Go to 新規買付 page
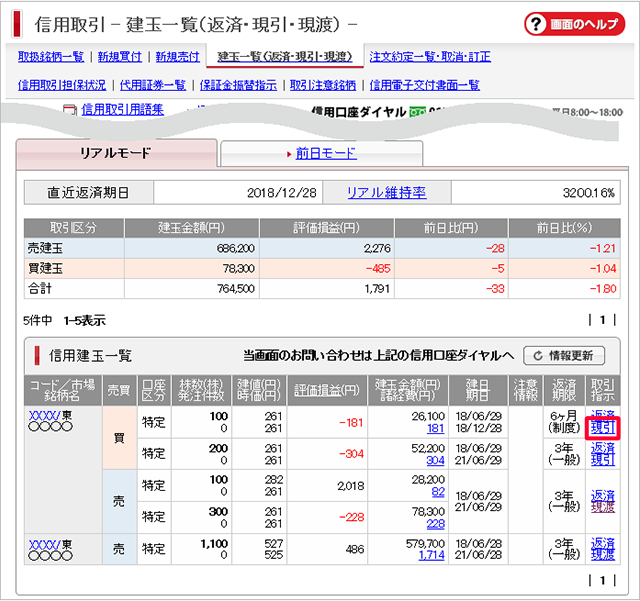 [x=120, y=57]
